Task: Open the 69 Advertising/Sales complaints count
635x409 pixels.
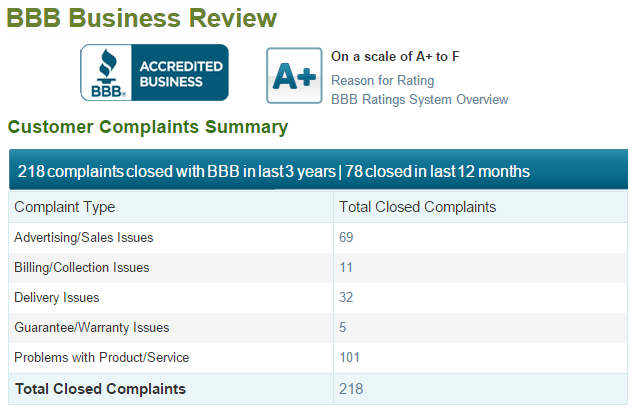Action: (346, 237)
